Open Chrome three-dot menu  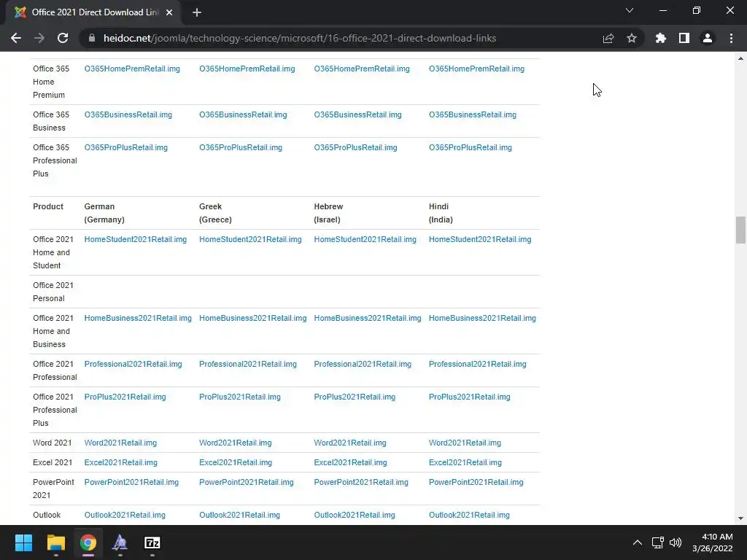(731, 38)
